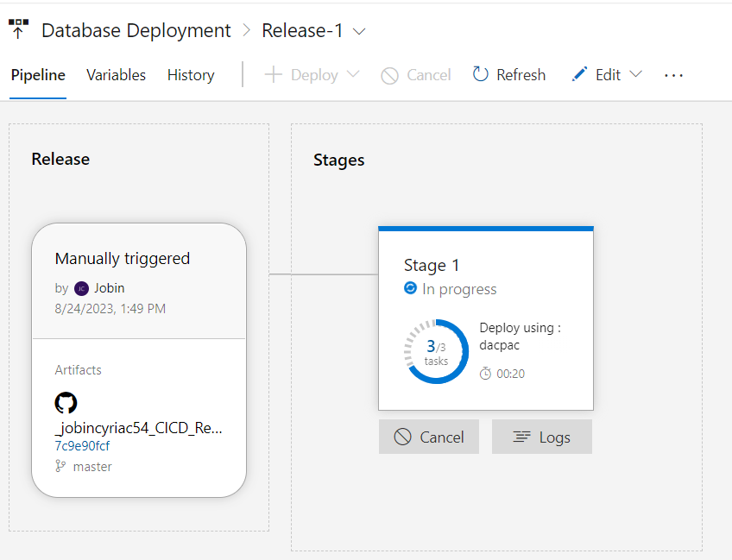Click the Edit pencil icon
This screenshot has width=732, height=560.
(579, 74)
